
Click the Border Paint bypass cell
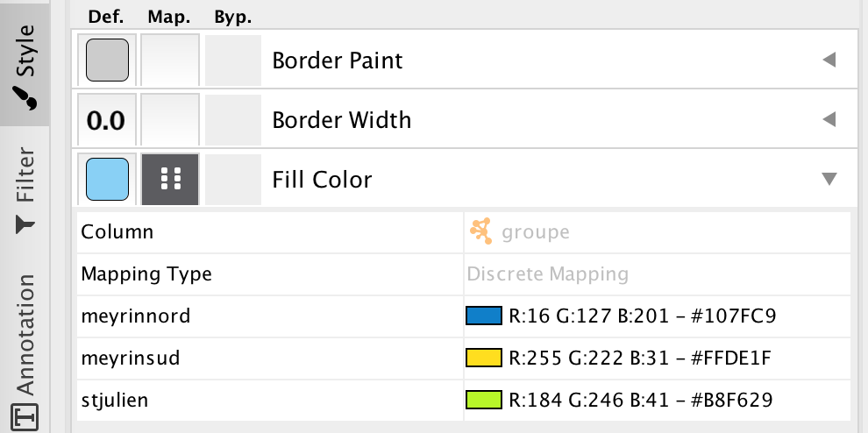click(x=233, y=60)
